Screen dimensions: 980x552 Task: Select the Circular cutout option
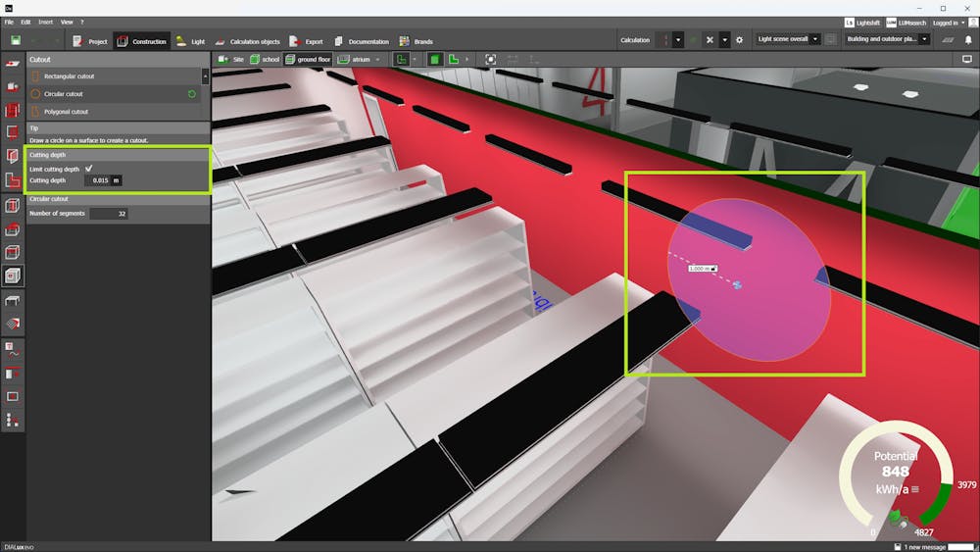tap(114, 94)
